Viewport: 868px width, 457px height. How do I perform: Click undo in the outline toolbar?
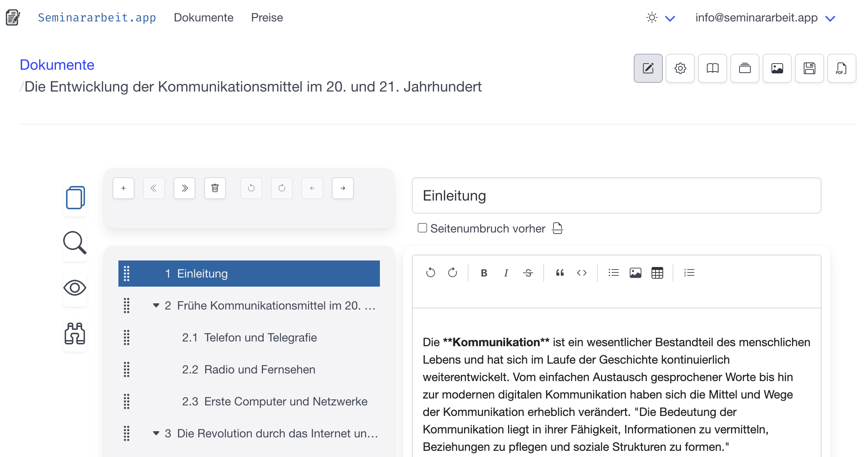251,188
